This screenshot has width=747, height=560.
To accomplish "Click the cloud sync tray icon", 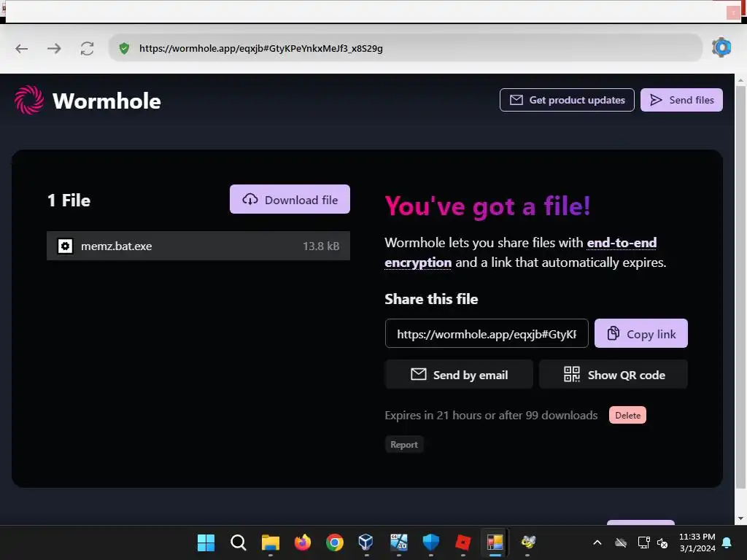I will pos(620,542).
